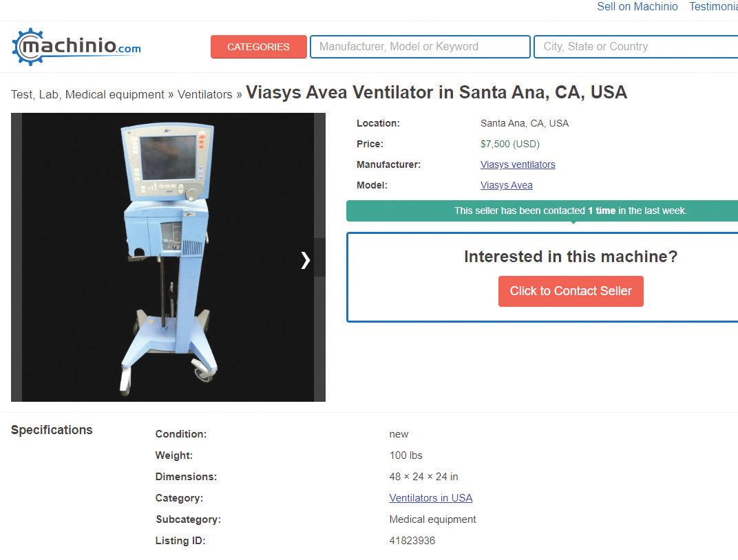Open Ventilators in USA category link
Screen dimensions: 738x560
click(x=431, y=498)
